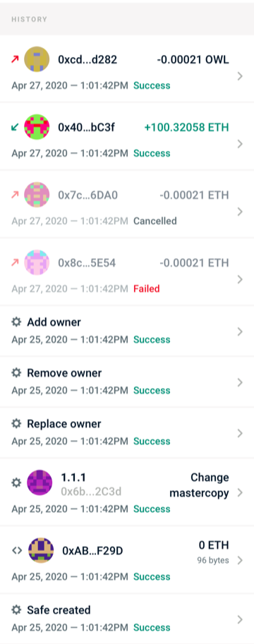254x644 pixels.
Task: Click the gear icon next to Safe created
Action: 16,610
